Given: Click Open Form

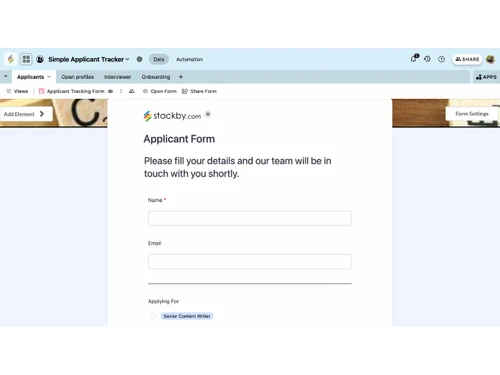Looking at the screenshot, I should point(160,91).
